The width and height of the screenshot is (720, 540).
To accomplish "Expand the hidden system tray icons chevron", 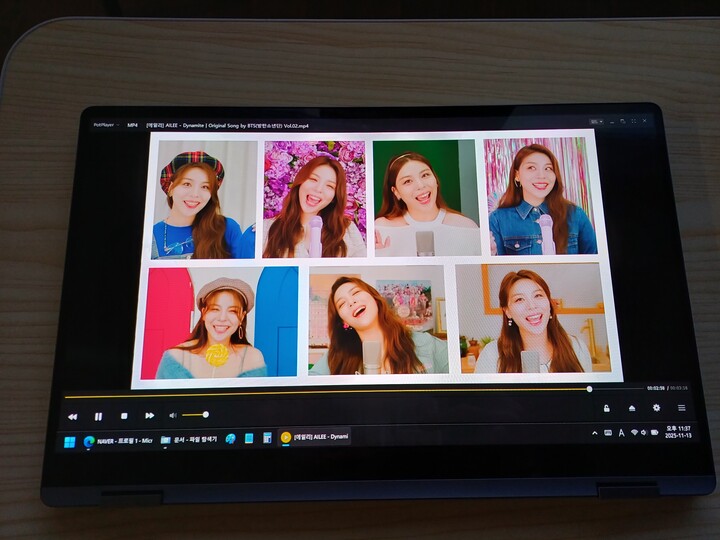I will [595, 433].
